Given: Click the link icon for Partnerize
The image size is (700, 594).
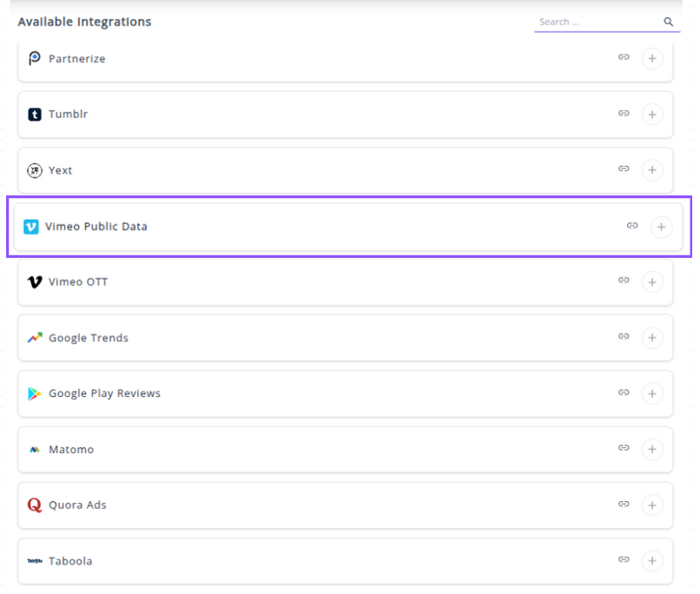Looking at the screenshot, I should click(624, 58).
